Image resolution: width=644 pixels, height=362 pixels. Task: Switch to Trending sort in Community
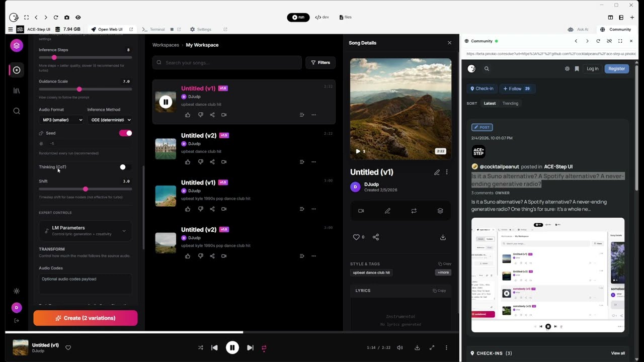coord(510,104)
